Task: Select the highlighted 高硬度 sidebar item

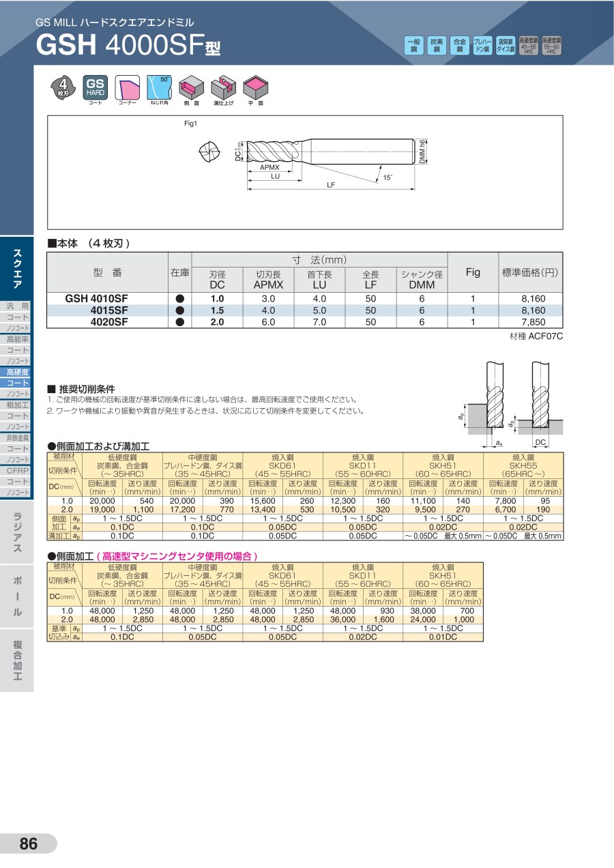Action: click(x=16, y=373)
